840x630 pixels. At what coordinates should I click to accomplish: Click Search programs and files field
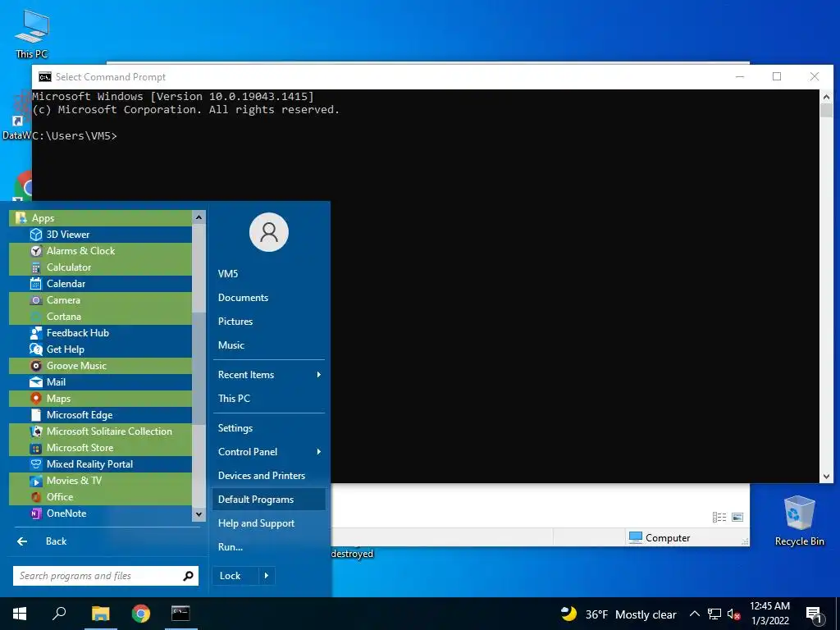(98, 576)
